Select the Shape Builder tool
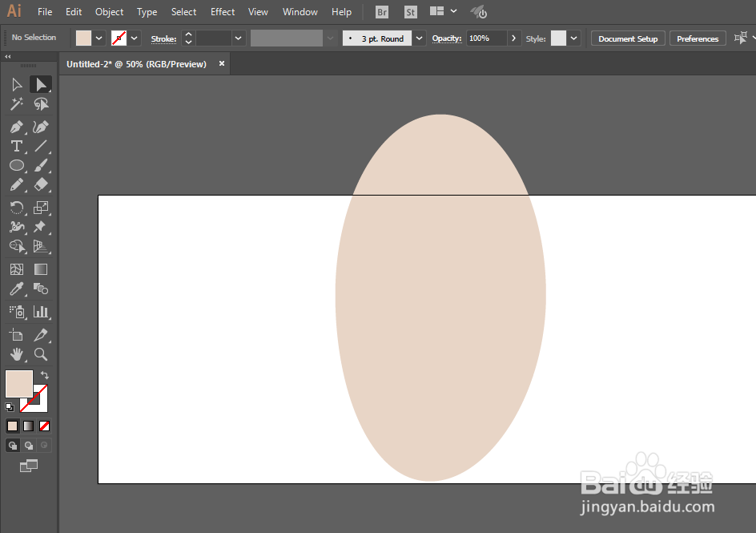The height and width of the screenshot is (533, 756). (x=16, y=246)
